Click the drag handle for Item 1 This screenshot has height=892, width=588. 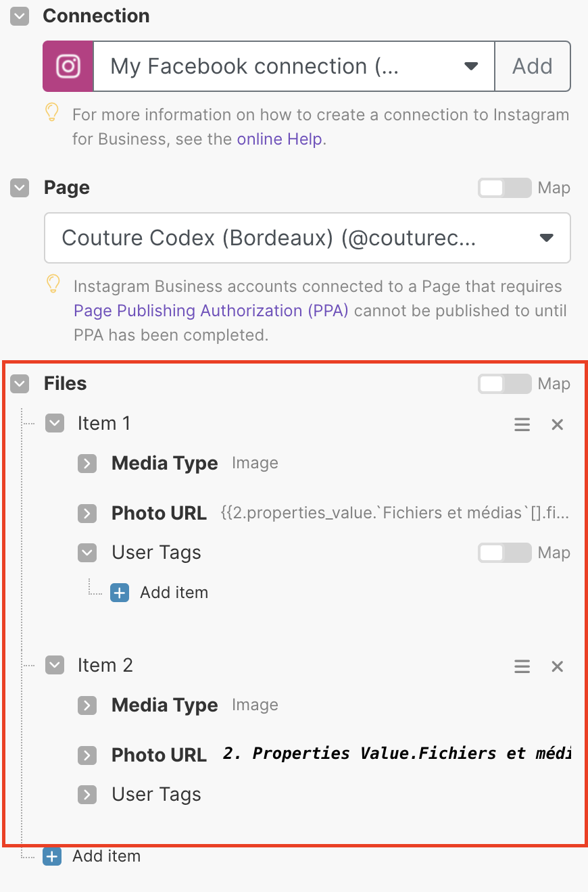pos(522,424)
